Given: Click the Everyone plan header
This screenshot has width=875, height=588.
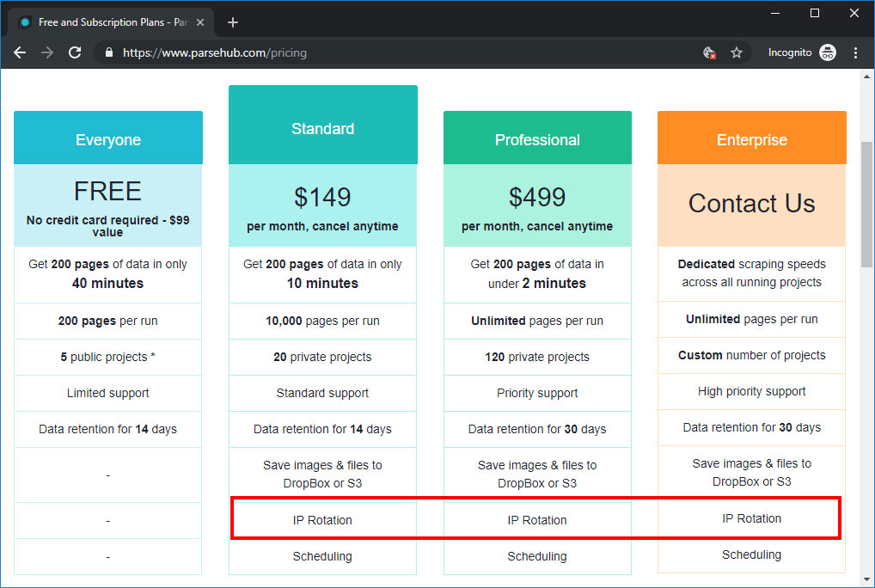Looking at the screenshot, I should pyautogui.click(x=108, y=138).
